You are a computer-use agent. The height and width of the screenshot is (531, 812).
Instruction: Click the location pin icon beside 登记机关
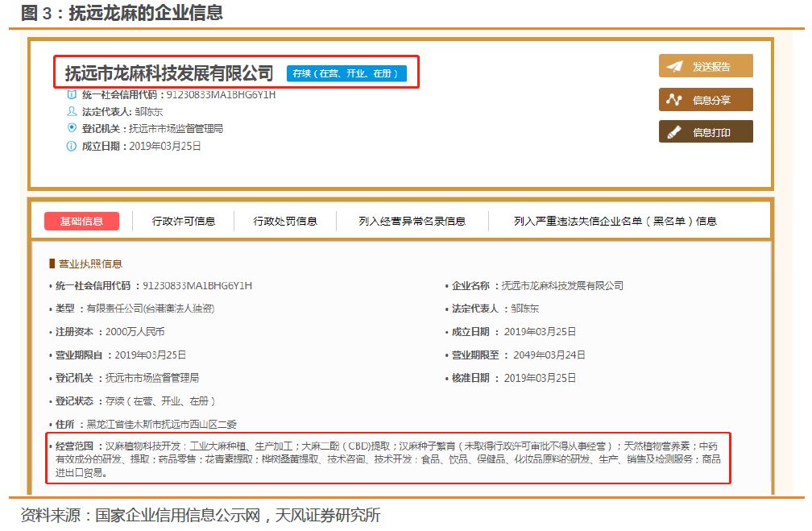[72, 128]
